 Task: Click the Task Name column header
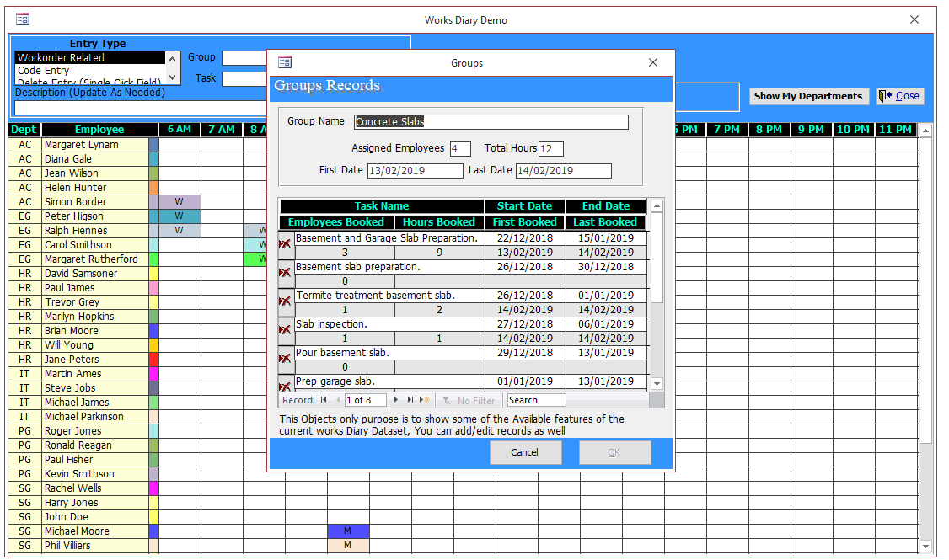pos(382,206)
